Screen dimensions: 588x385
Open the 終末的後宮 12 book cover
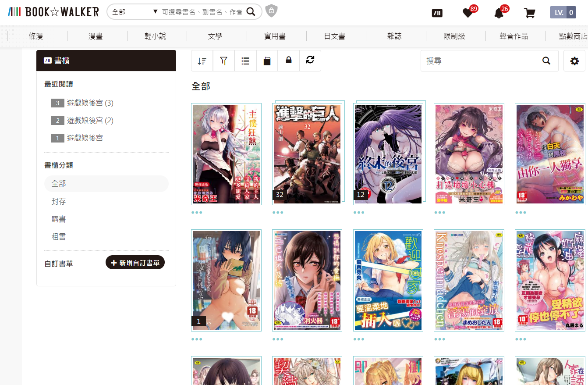[x=388, y=153]
